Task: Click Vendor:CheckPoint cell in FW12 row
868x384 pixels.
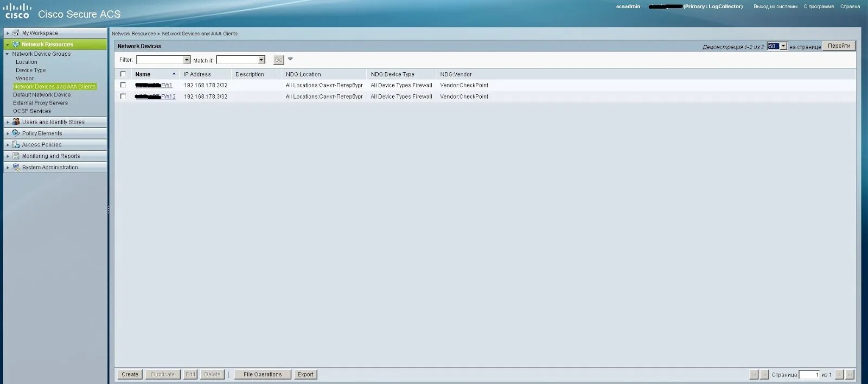Action: (x=464, y=97)
